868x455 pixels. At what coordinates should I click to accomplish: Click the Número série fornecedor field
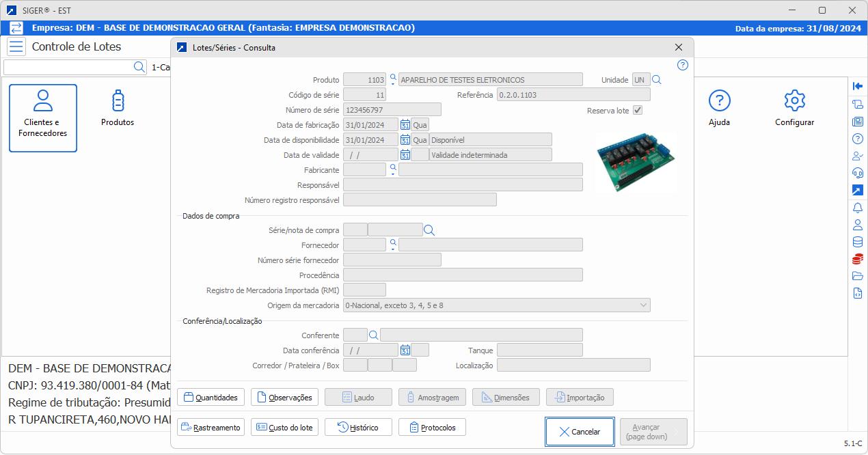(392, 260)
